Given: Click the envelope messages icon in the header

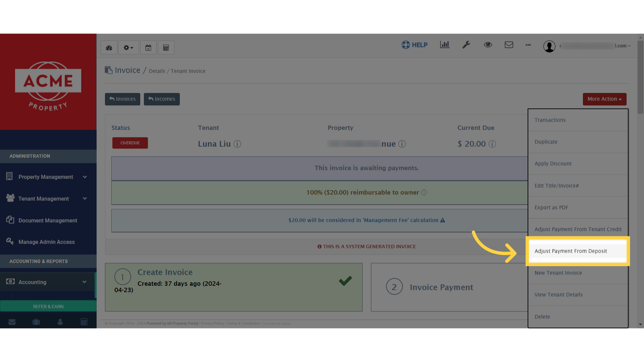Looking at the screenshot, I should point(509,45).
